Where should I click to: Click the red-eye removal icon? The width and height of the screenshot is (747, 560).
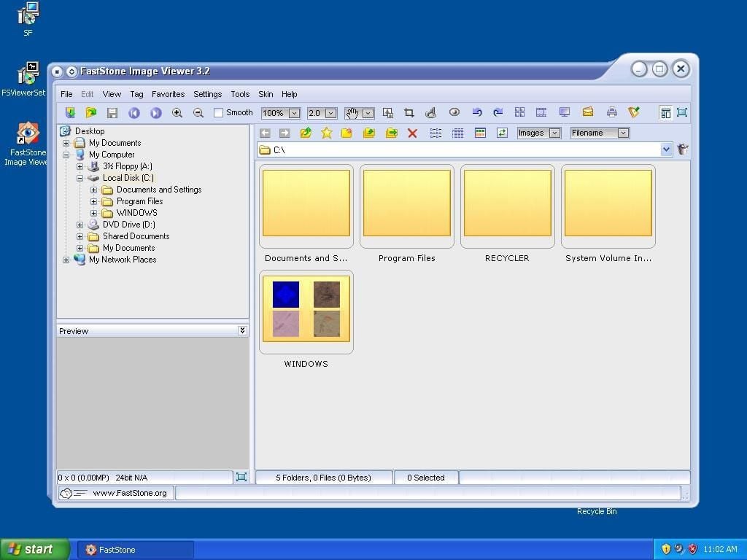[x=454, y=112]
